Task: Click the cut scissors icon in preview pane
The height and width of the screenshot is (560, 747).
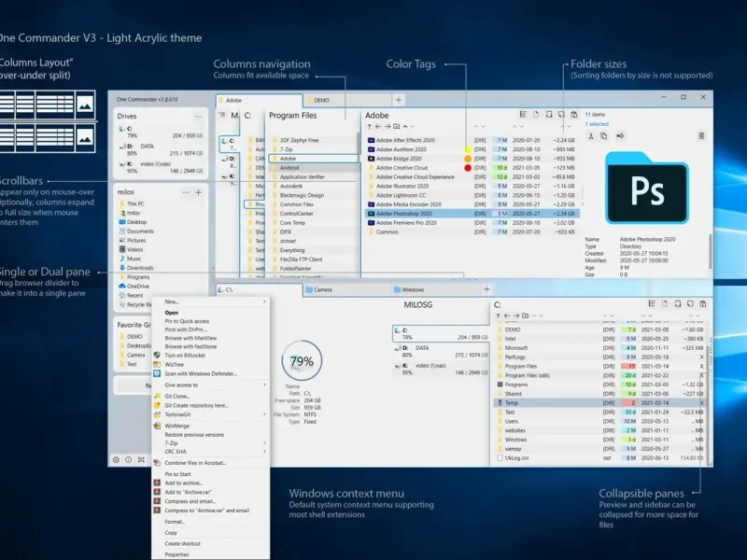Action: (x=591, y=136)
